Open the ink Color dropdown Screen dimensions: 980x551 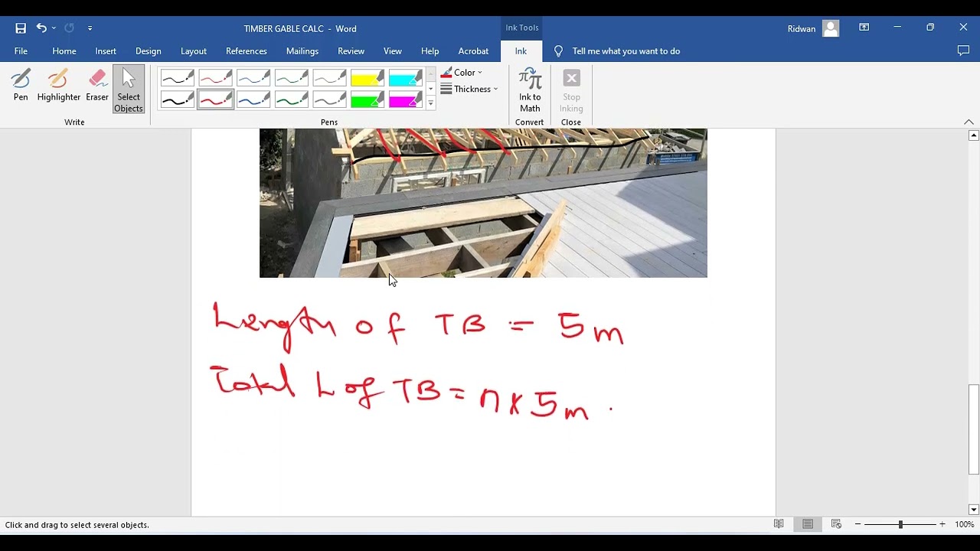462,73
